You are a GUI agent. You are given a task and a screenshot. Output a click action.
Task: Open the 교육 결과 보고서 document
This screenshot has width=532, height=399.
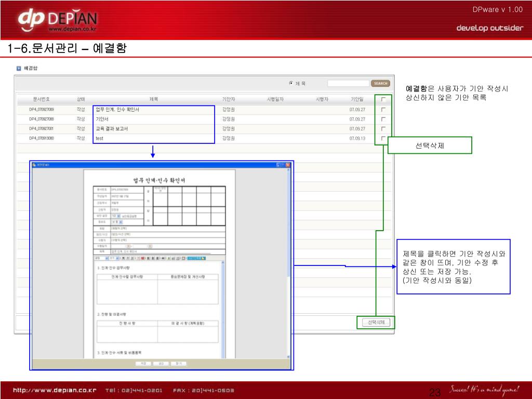[x=112, y=128]
